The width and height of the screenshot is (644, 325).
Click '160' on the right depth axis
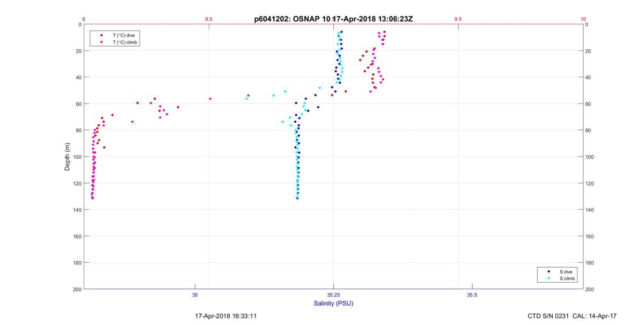pos(590,237)
